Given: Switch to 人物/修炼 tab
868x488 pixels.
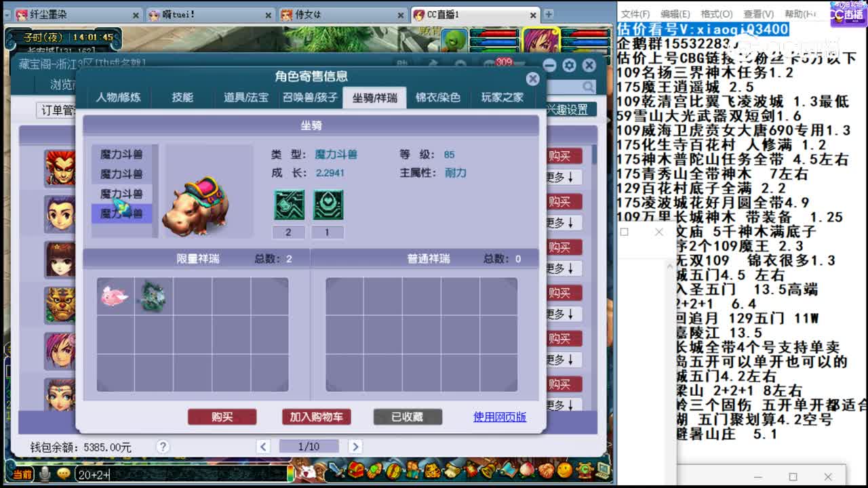Looking at the screenshot, I should [118, 98].
